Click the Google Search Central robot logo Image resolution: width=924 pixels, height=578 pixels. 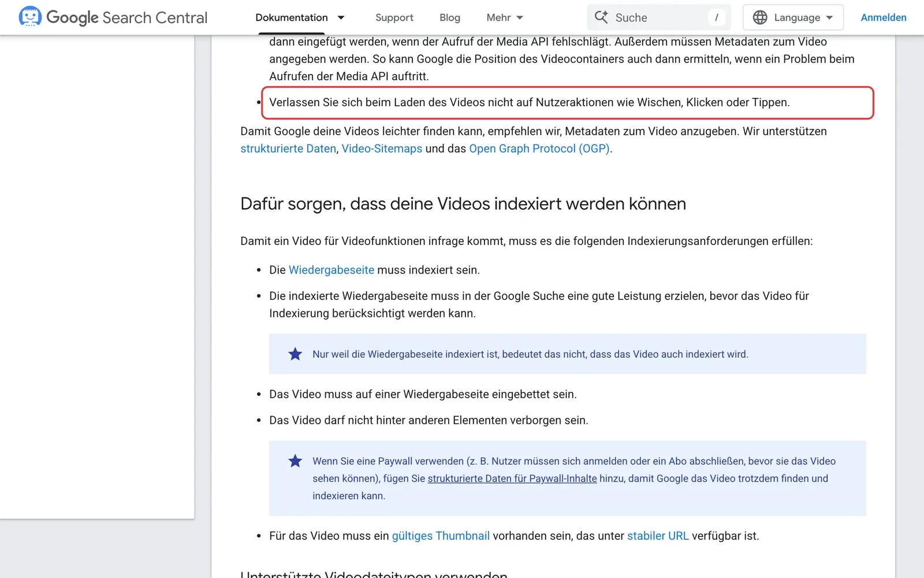[x=30, y=17]
